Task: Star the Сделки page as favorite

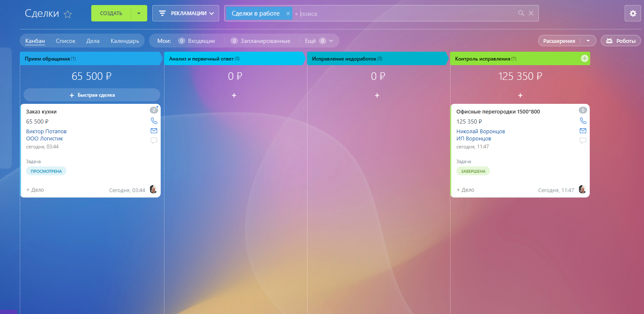Action: click(x=68, y=14)
